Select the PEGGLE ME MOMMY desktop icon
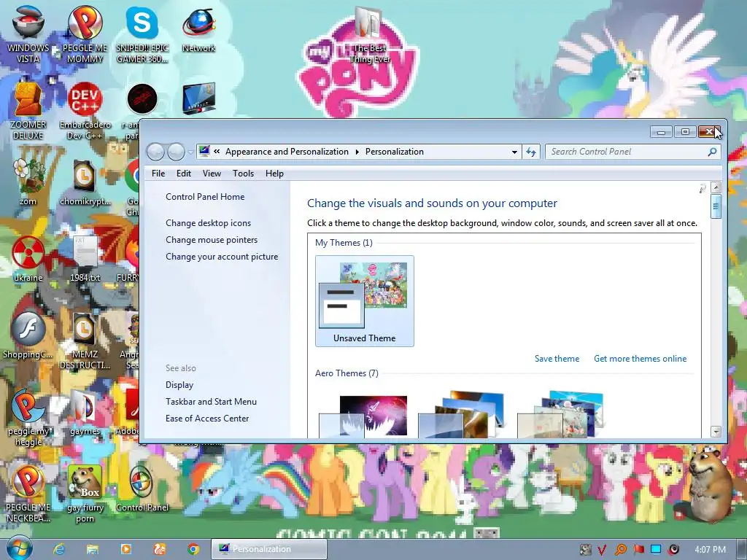Viewport: 747px width, 560px height. (x=85, y=34)
